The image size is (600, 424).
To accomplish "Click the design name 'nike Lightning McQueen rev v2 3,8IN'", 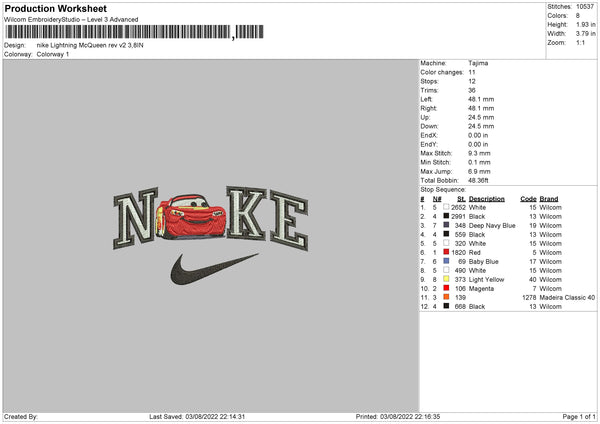I will tap(90, 45).
